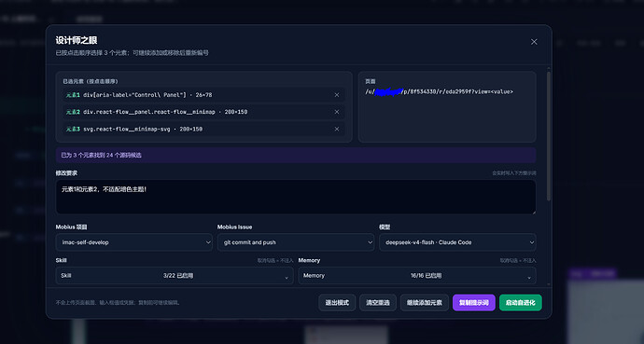Remove 元素1 Control Panel from selection
The width and height of the screenshot is (644, 344).
tap(337, 95)
